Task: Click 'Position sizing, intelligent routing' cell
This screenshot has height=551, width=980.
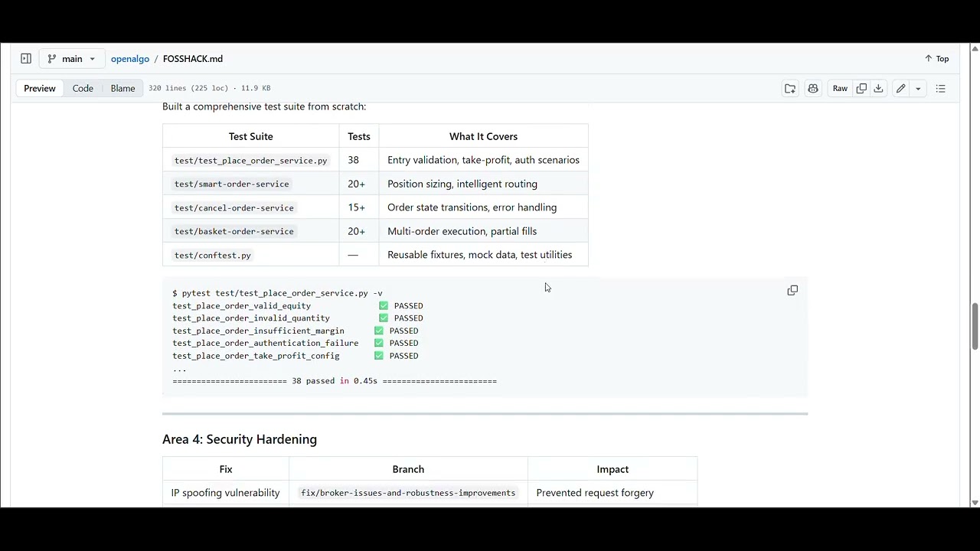Action: 483,184
